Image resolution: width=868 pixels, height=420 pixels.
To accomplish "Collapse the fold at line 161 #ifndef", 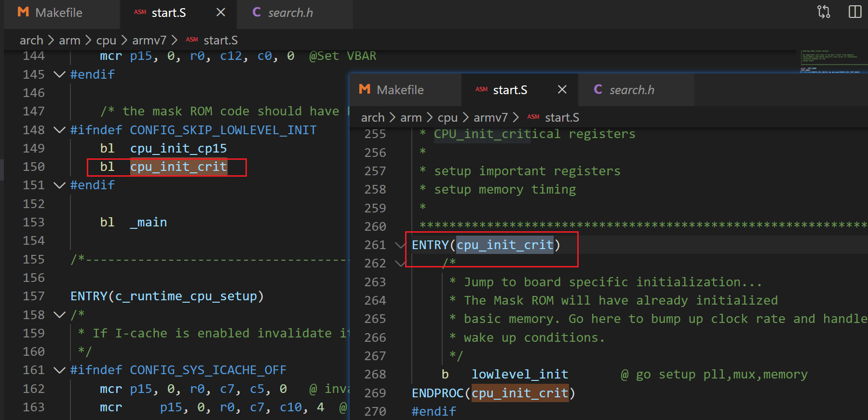I will 59,370.
